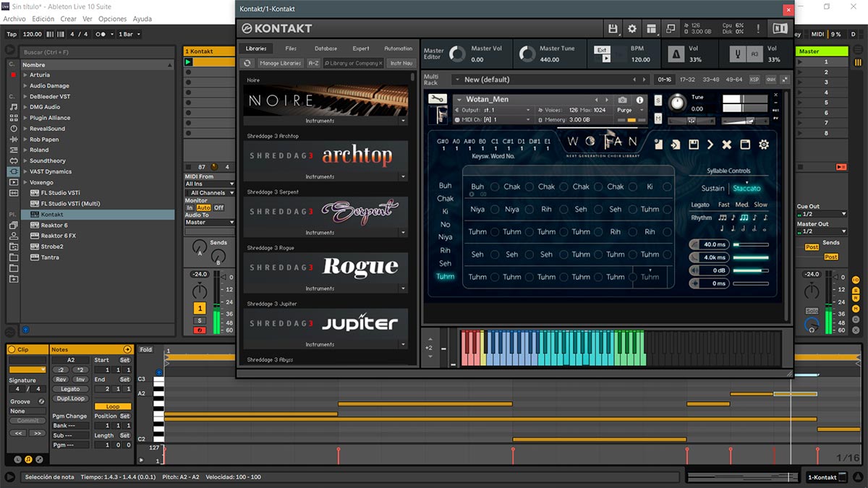Click the Kontakt warning exclamation icon
Image resolution: width=868 pixels, height=488 pixels.
coord(758,28)
